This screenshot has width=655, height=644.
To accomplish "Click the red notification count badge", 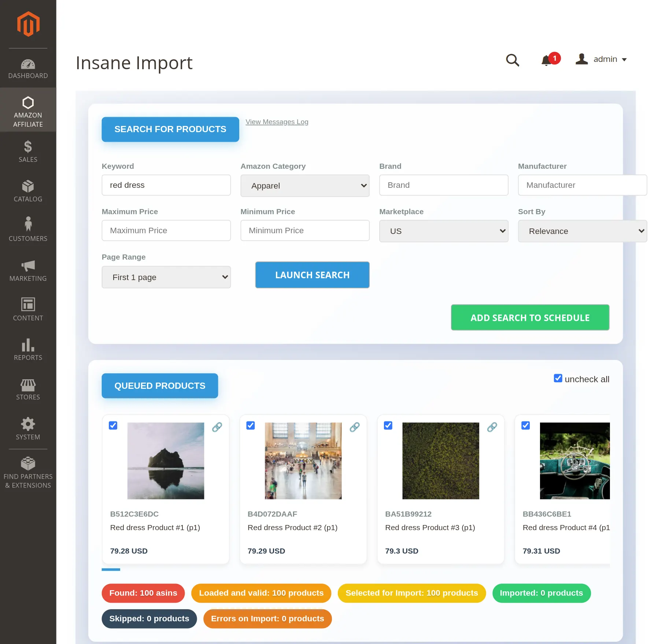I will pyautogui.click(x=555, y=58).
